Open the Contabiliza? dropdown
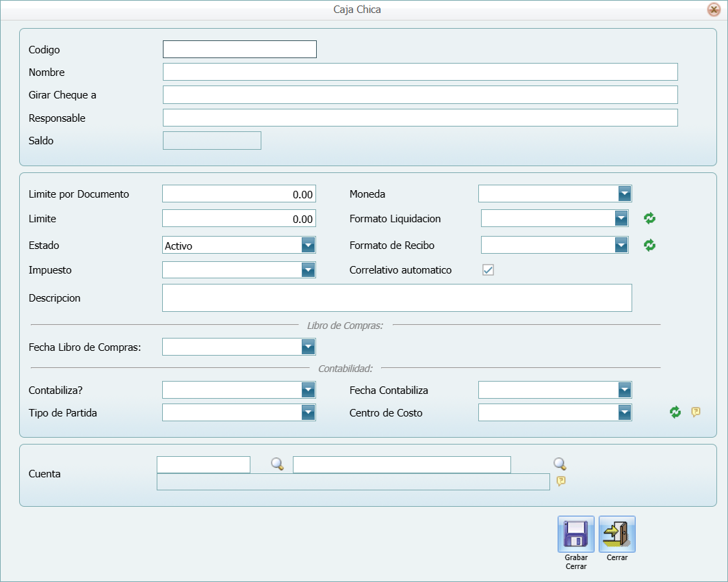 coord(308,391)
